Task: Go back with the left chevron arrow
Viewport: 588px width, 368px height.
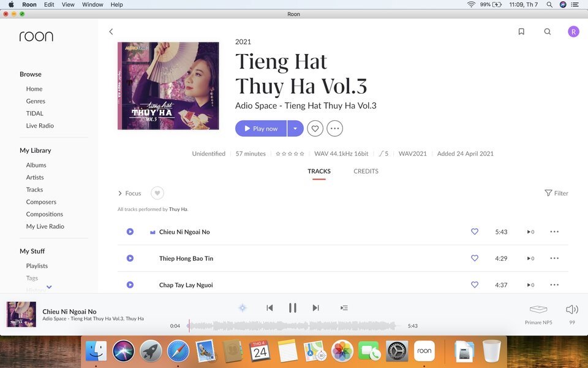Action: pos(111,31)
